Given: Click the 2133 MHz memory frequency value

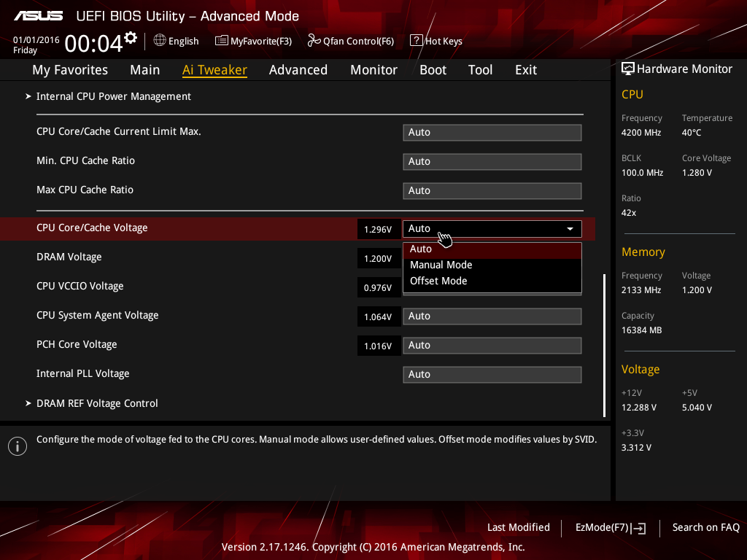Looking at the screenshot, I should [641, 290].
